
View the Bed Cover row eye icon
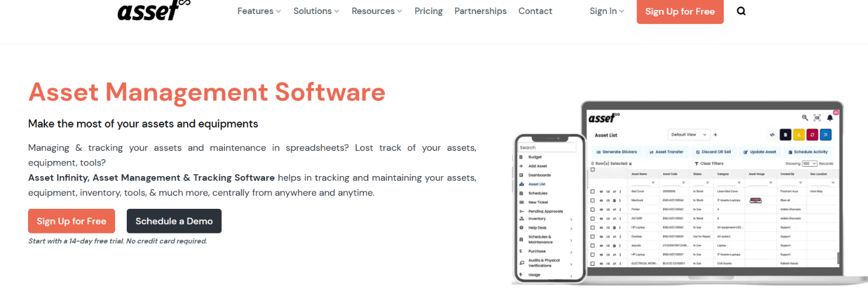[601, 191]
